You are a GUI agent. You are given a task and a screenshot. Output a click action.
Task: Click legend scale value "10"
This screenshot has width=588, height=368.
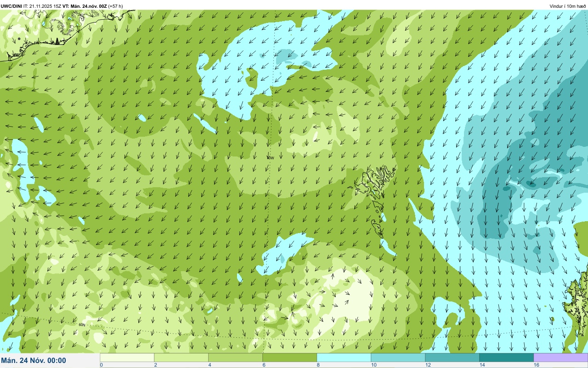(373, 365)
